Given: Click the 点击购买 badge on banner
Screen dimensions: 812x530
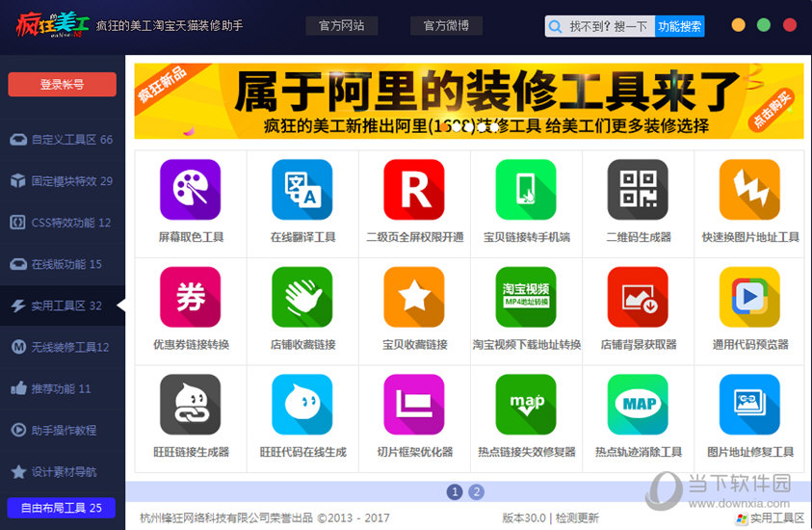Looking at the screenshot, I should pyautogui.click(x=772, y=110).
